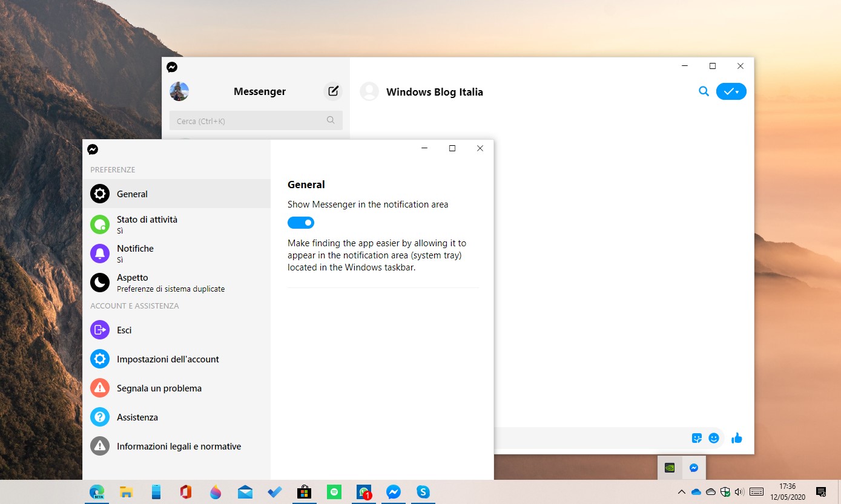Launch Office from taskbar
Image resolution: width=841 pixels, height=504 pixels.
tap(186, 492)
